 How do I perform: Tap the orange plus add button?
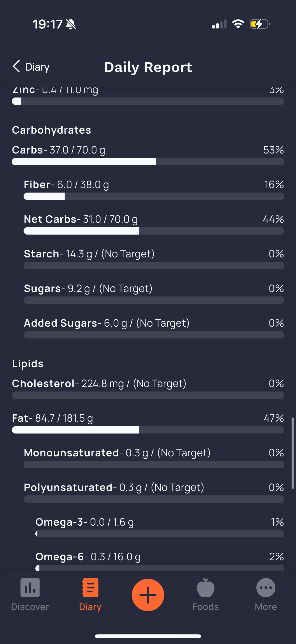tap(148, 595)
